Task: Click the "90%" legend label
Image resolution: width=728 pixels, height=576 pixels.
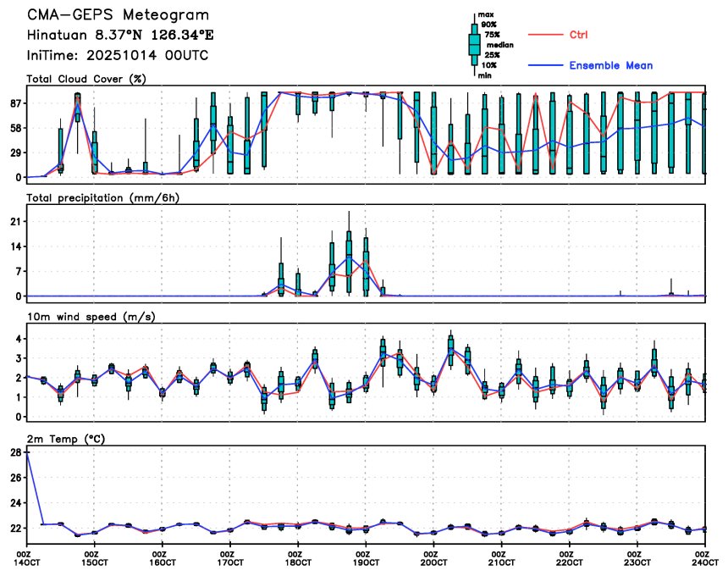Action: click(488, 25)
